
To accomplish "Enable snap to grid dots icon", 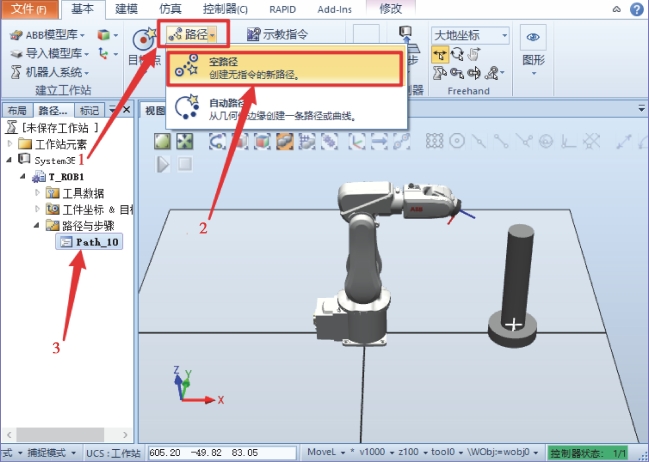I will coord(435,142).
